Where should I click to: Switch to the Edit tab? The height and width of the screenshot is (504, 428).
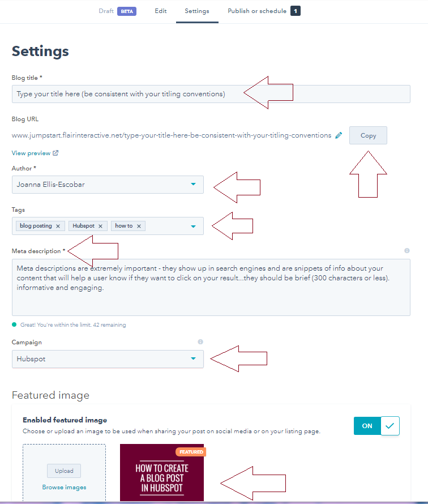[160, 11]
